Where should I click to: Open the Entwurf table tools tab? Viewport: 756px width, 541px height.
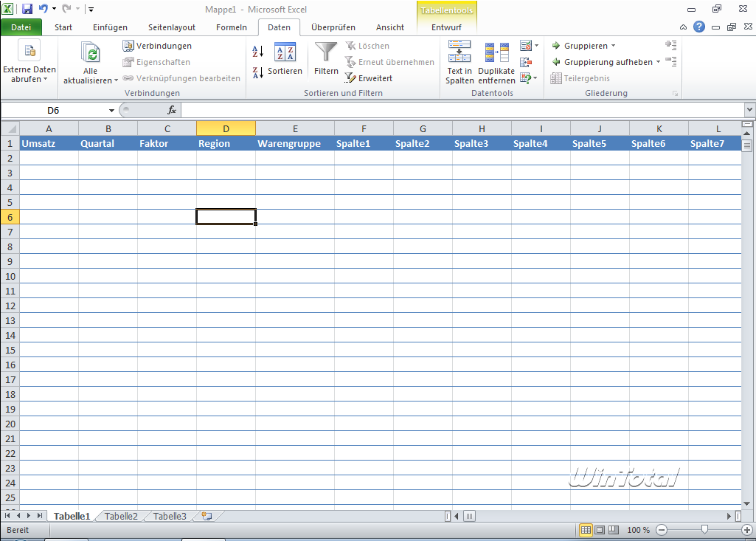point(446,27)
